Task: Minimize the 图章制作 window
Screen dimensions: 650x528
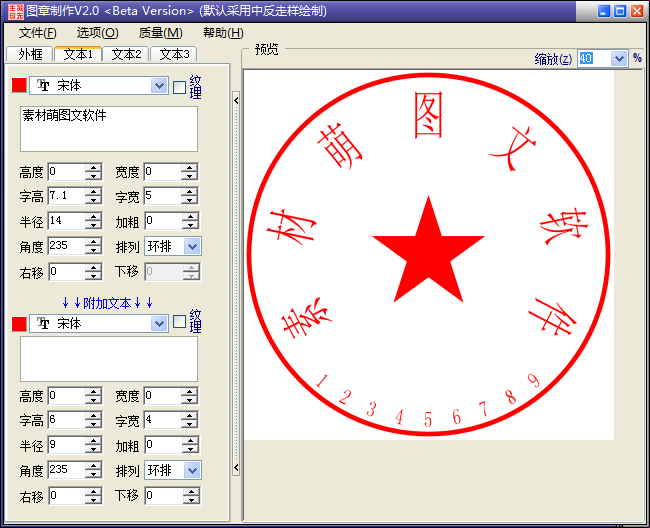Action: pyautogui.click(x=604, y=11)
